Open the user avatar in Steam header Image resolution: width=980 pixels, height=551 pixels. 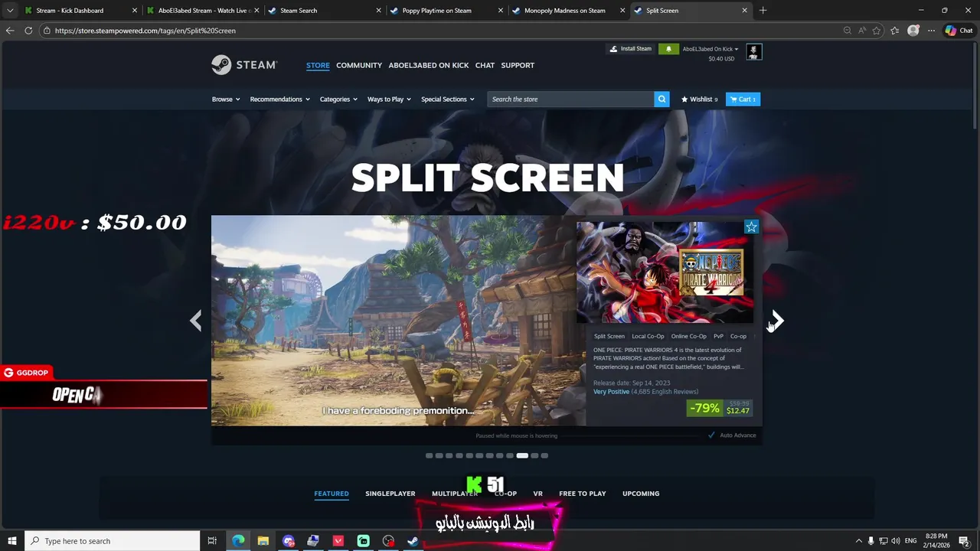[754, 52]
